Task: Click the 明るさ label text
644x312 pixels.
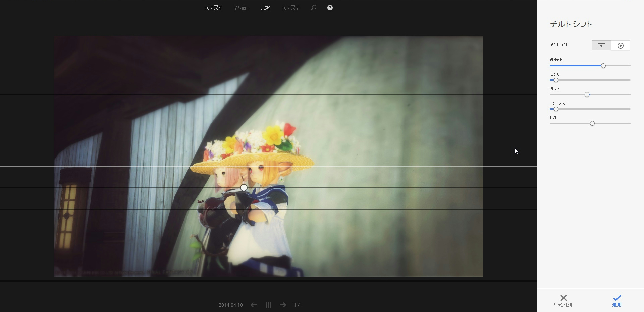Action: pyautogui.click(x=555, y=88)
